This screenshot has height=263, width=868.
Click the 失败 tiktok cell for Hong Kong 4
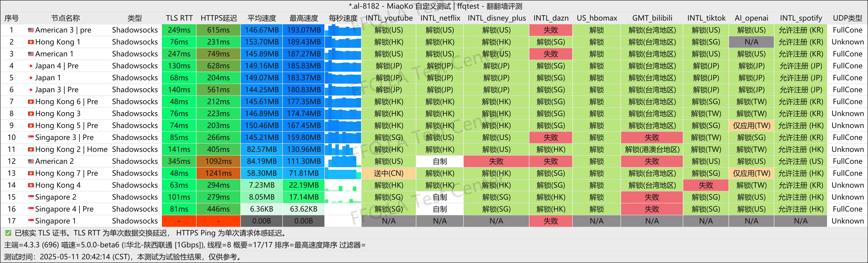coord(706,185)
